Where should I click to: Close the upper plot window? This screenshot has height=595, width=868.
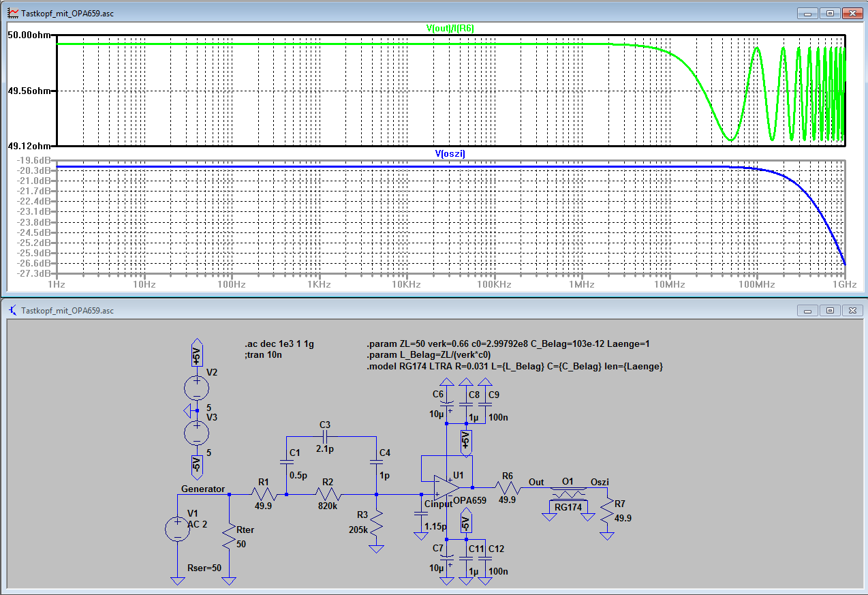(x=852, y=13)
